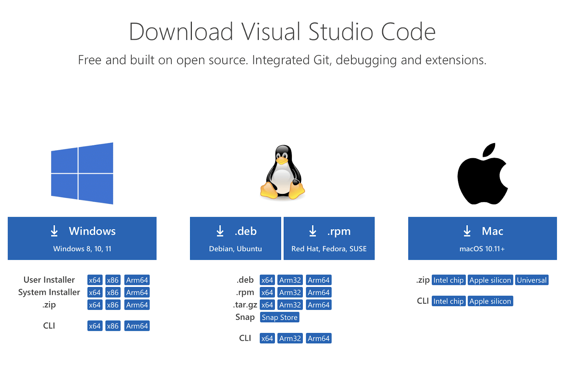Pick x64 for Windows .zip

(x=95, y=305)
